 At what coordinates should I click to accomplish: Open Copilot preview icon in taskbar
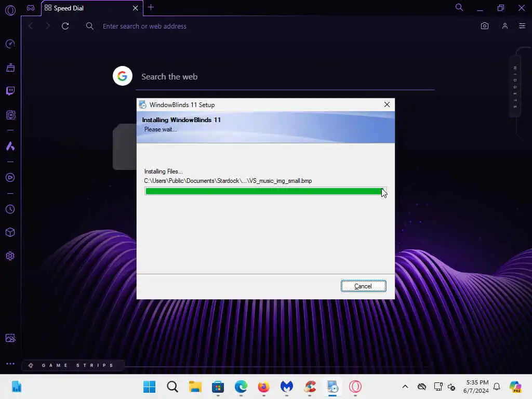(515, 387)
